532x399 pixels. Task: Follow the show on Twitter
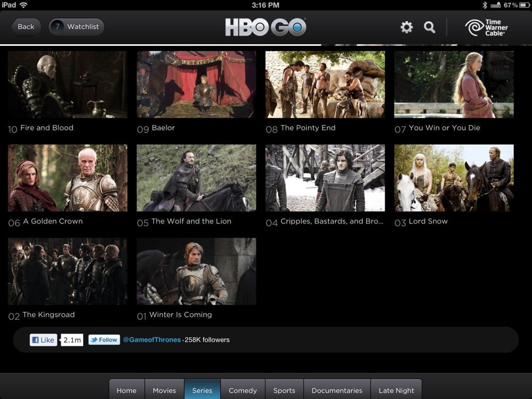(x=104, y=339)
